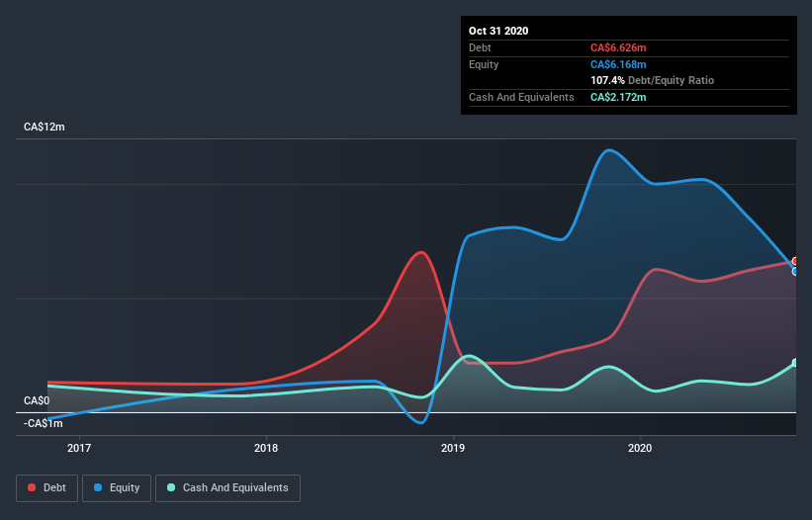This screenshot has height=520, width=812.
Task: Click the 107.4% Debt/Equity Ratio text
Action: tap(653, 81)
